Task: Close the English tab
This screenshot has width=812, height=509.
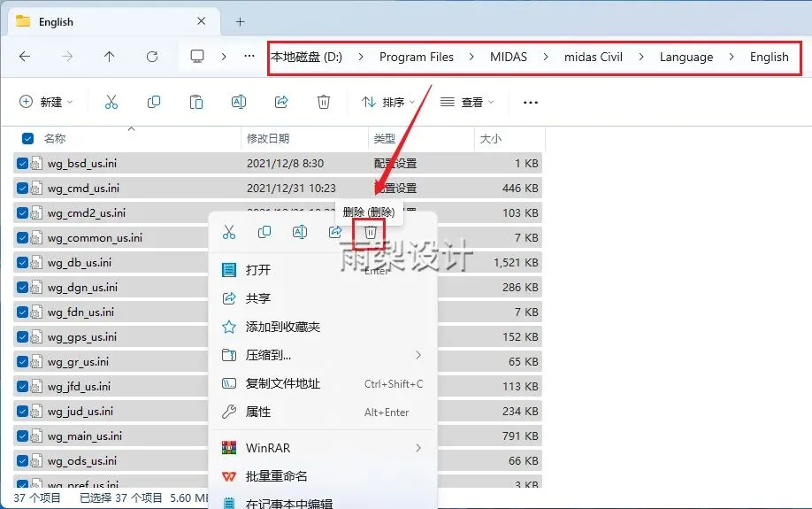Action: [x=202, y=21]
